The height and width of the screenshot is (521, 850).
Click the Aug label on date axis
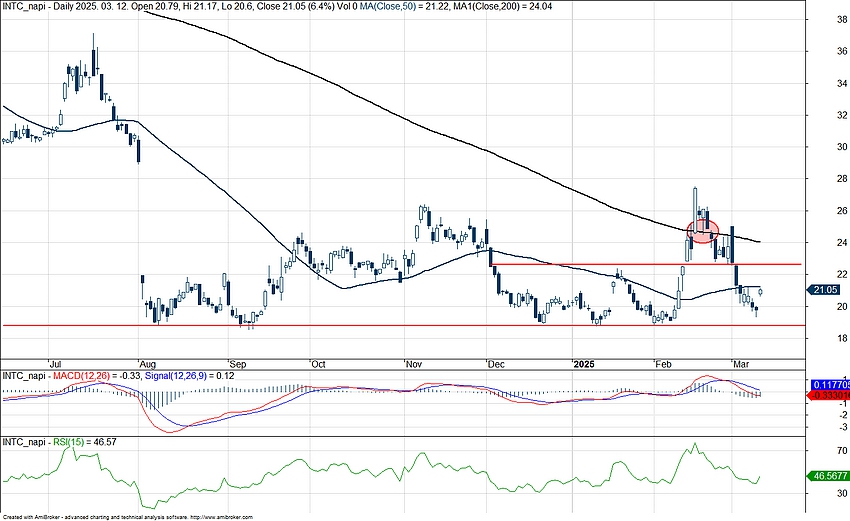click(x=148, y=364)
